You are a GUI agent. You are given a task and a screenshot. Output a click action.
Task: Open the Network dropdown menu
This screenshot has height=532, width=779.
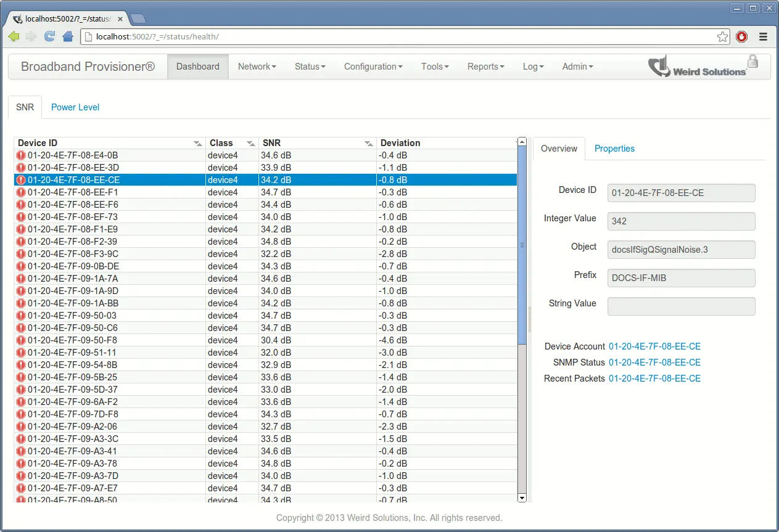click(x=257, y=66)
